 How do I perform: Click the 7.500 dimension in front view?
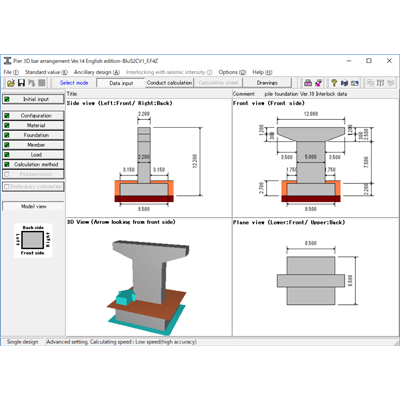pos(367,162)
